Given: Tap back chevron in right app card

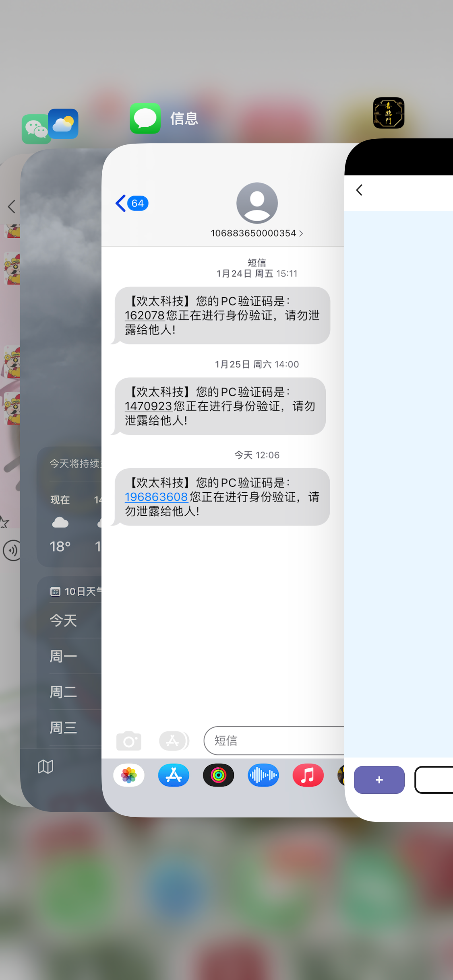Looking at the screenshot, I should click(359, 190).
